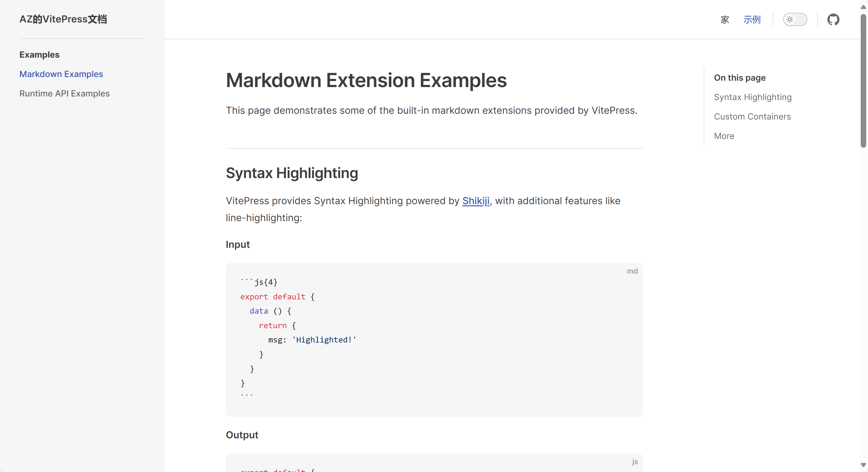Screen dimensions: 868x472
Task: Click the vertical scrollbar thumb
Action: pyautogui.click(x=863, y=81)
